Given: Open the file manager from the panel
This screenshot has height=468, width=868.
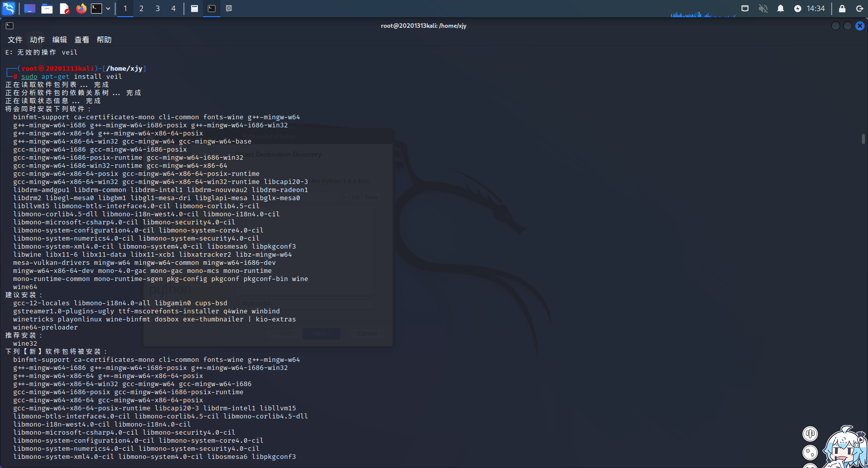Looking at the screenshot, I should pos(47,9).
